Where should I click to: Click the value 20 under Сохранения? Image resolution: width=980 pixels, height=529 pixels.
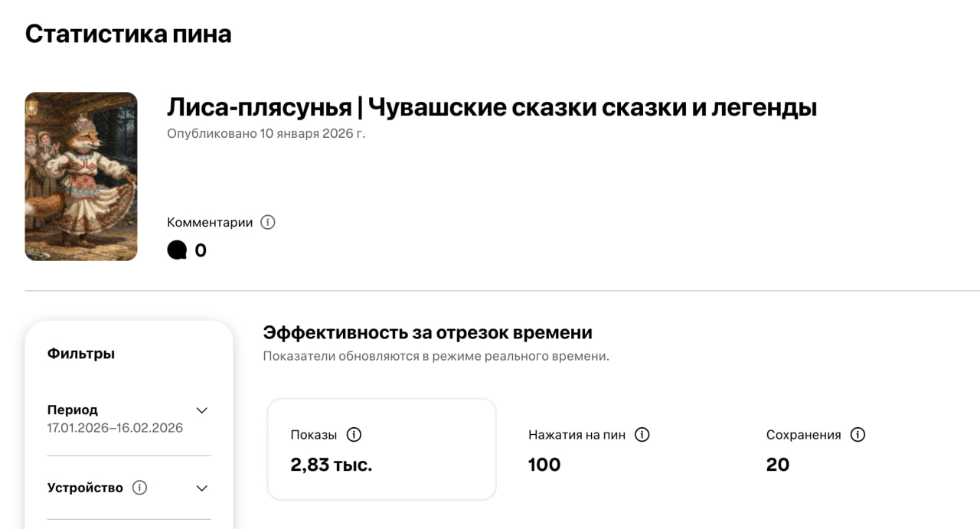[x=777, y=464]
